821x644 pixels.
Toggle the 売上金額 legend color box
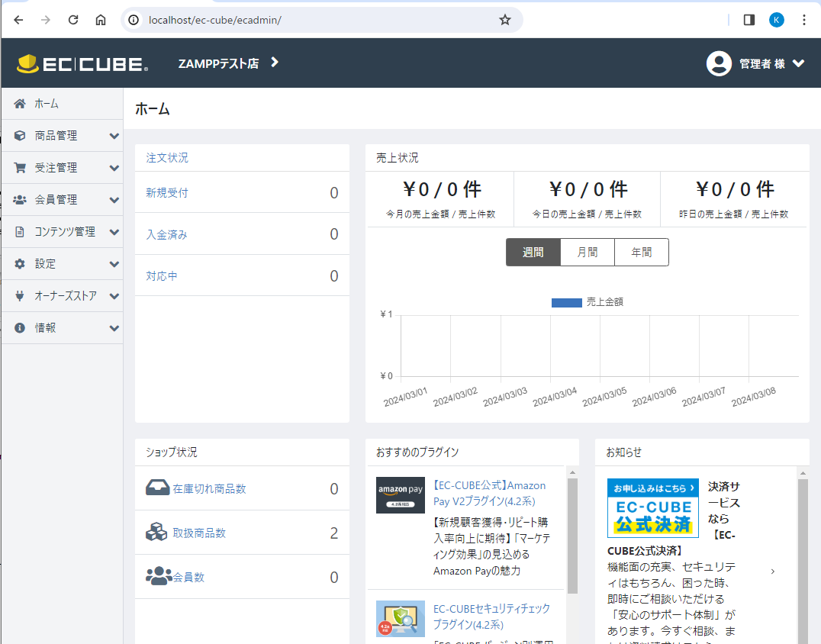tap(566, 302)
